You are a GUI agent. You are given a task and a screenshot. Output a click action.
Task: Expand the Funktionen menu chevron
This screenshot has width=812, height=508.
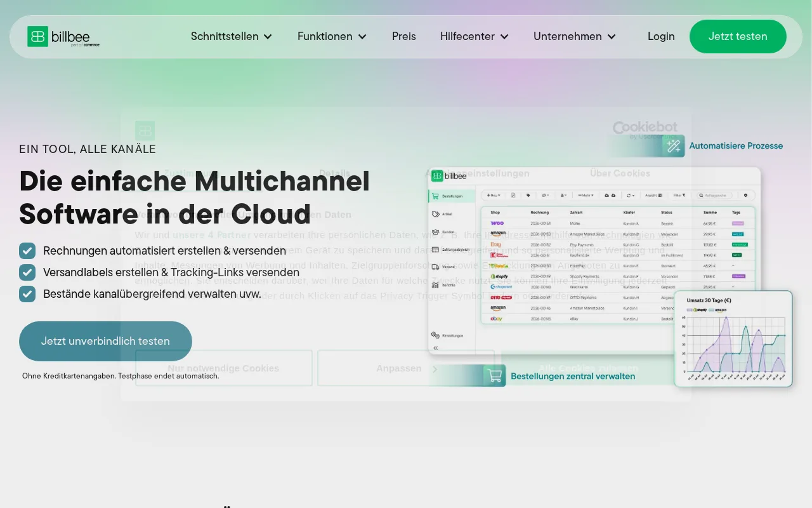coord(362,37)
